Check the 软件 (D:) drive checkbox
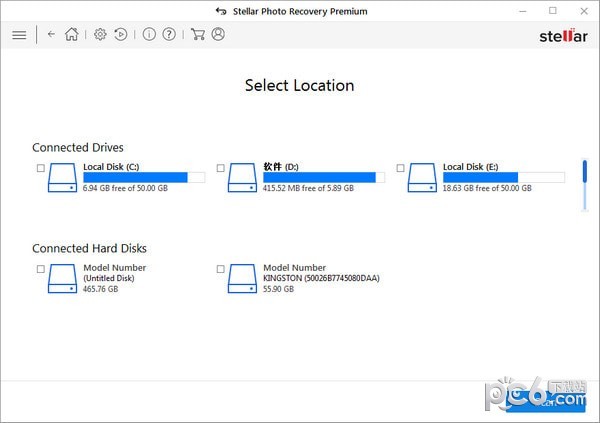 point(221,168)
